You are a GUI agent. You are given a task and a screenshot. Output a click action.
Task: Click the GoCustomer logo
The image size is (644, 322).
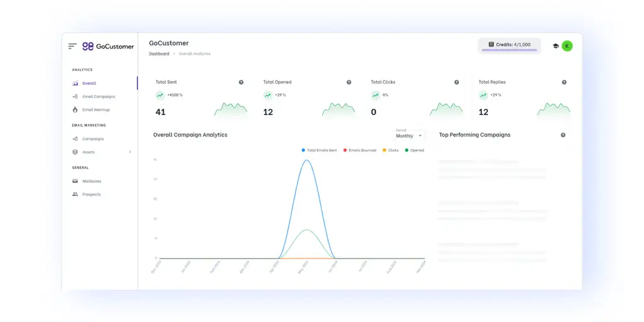coord(108,47)
